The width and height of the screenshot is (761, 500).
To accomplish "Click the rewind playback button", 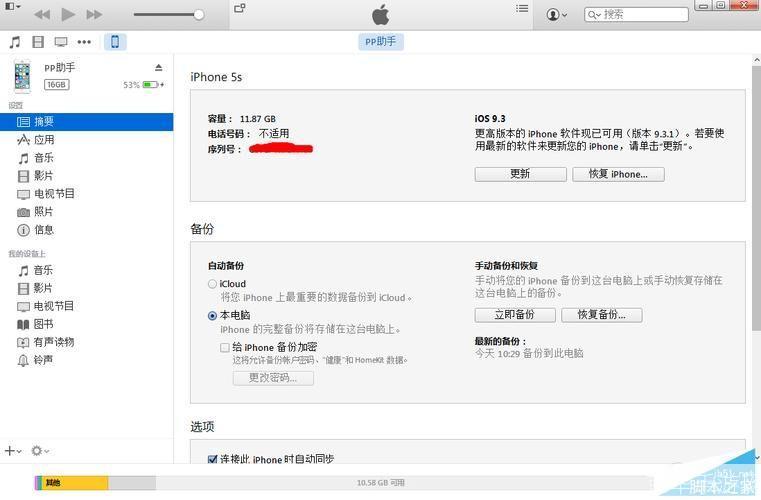I will coord(42,15).
